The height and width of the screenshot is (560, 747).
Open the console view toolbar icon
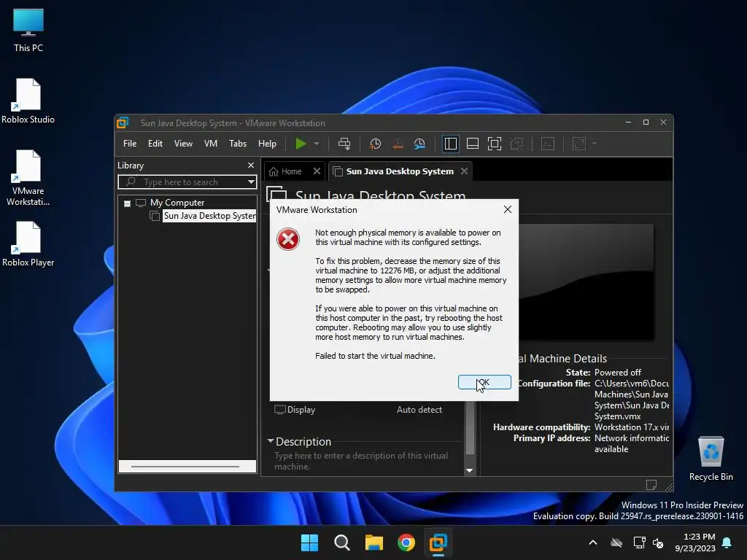click(x=548, y=144)
